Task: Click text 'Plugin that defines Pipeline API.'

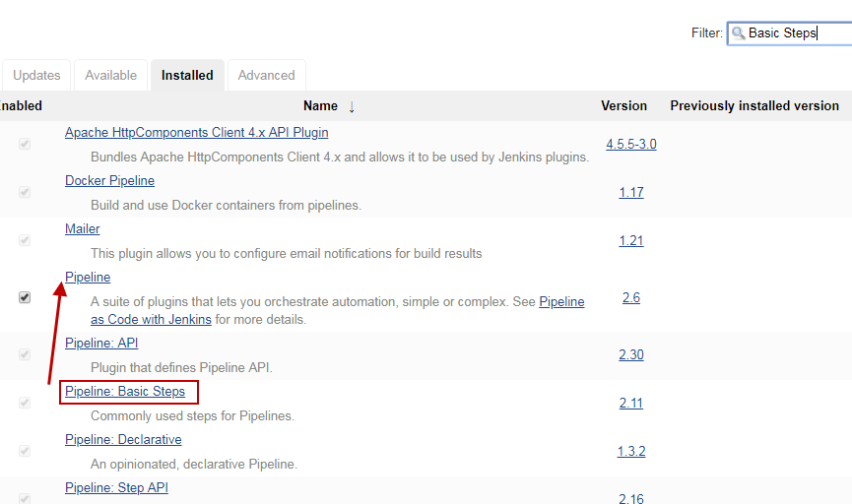Action: 181,368
